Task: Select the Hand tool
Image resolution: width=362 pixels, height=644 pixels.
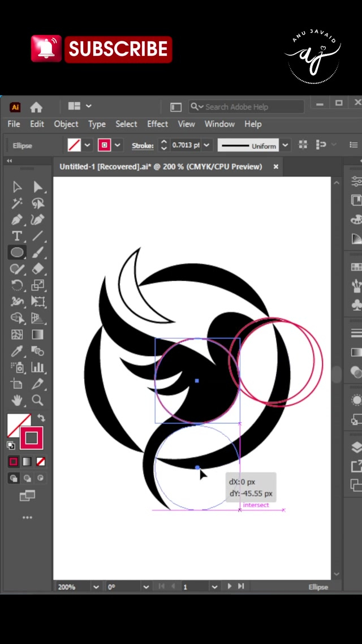Action: [x=17, y=401]
